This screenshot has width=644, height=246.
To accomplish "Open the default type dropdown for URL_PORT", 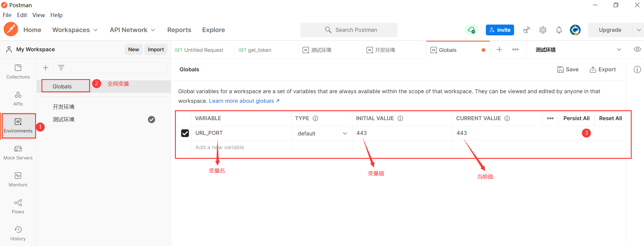I will [x=322, y=133].
